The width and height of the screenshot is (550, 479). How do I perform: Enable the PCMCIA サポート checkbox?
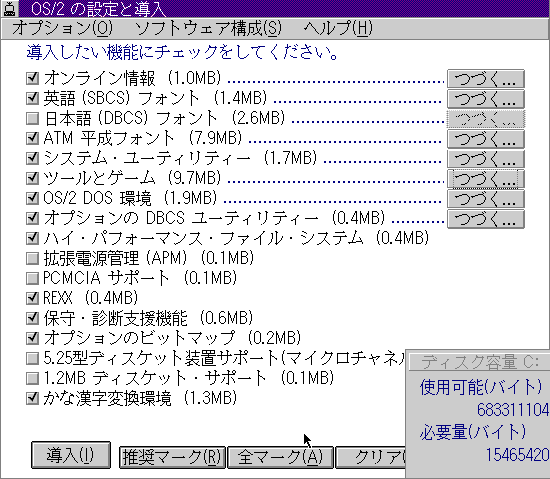[x=32, y=278]
